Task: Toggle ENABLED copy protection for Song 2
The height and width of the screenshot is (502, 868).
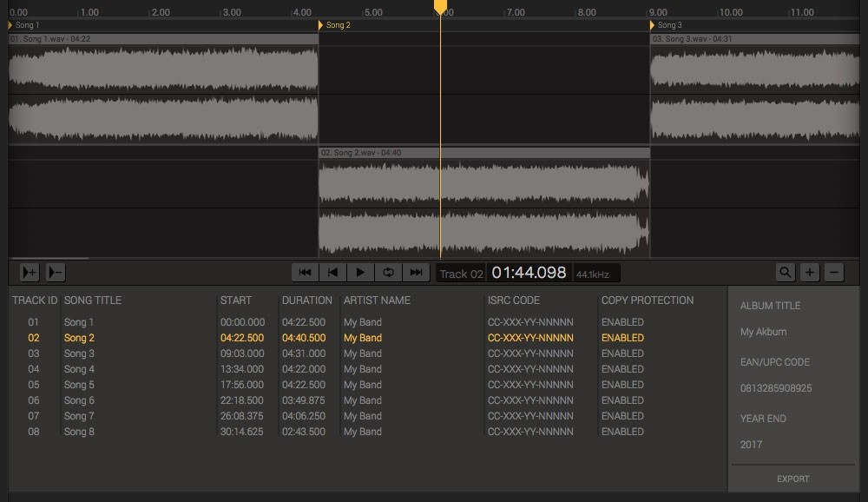Action: click(622, 338)
